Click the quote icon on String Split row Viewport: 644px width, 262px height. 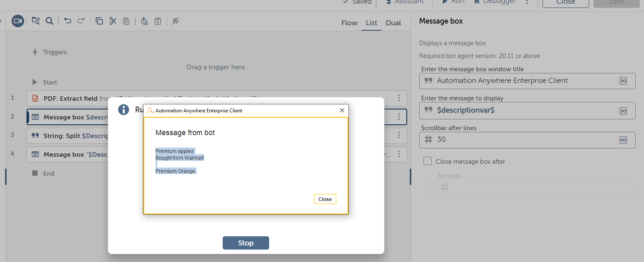pyautogui.click(x=36, y=136)
